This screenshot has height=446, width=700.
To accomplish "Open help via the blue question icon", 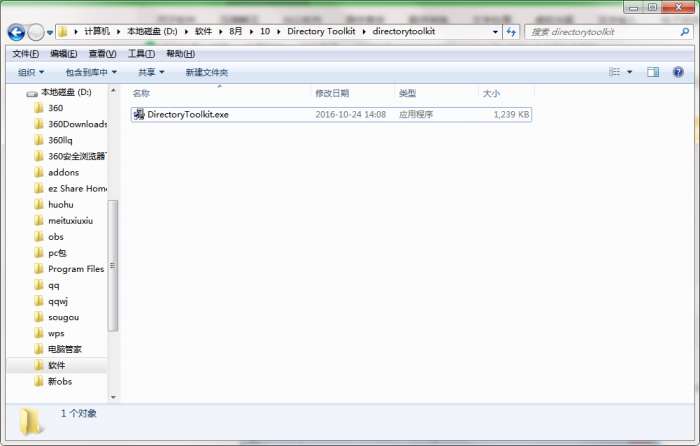I will pyautogui.click(x=678, y=72).
